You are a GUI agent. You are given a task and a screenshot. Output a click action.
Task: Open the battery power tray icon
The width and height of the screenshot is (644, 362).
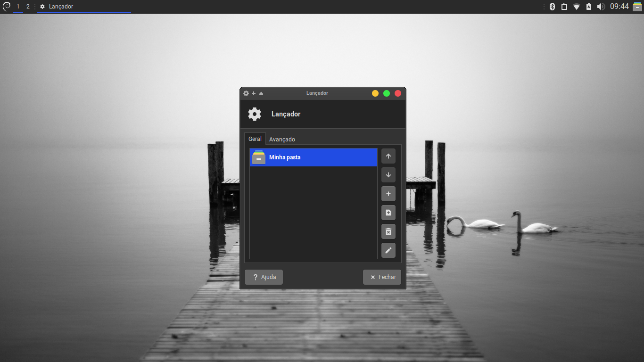pos(589,7)
